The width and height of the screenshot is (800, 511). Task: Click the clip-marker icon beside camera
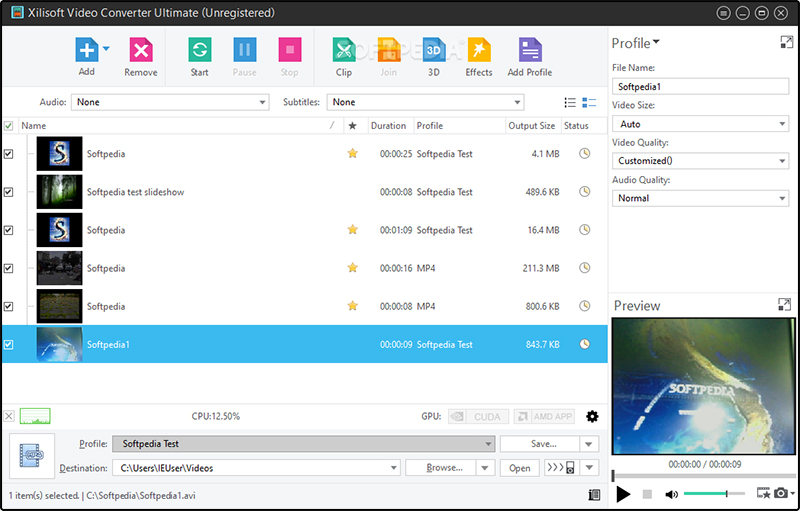click(x=763, y=493)
